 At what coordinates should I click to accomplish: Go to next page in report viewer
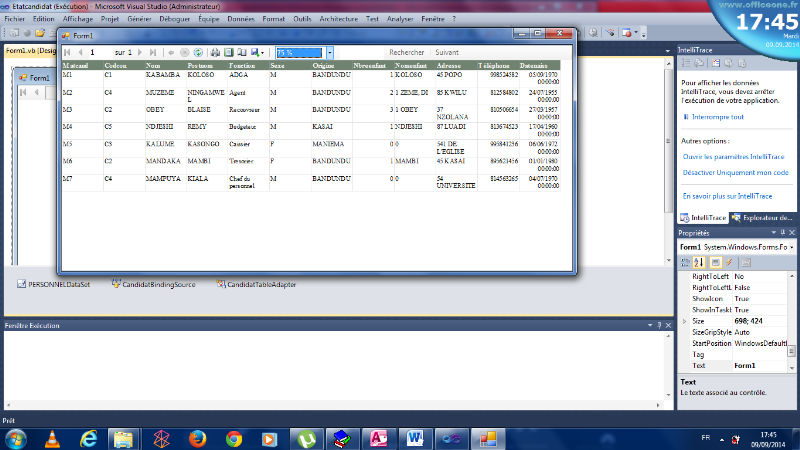pyautogui.click(x=140, y=53)
